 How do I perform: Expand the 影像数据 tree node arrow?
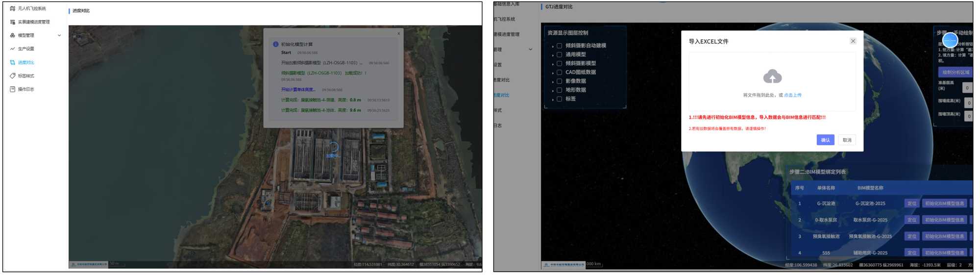tap(553, 81)
